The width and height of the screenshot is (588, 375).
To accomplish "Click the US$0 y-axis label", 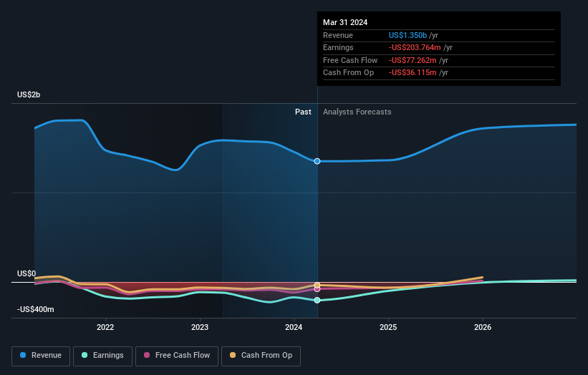I will click(x=26, y=273).
